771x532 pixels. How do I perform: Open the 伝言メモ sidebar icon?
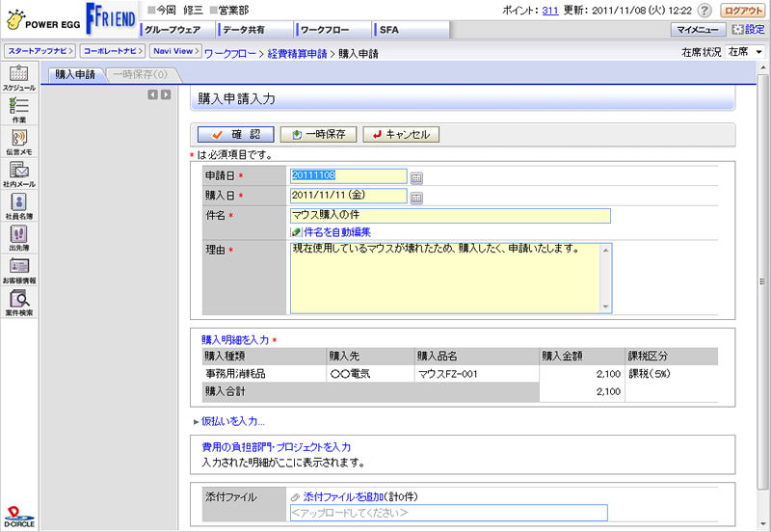[18, 142]
